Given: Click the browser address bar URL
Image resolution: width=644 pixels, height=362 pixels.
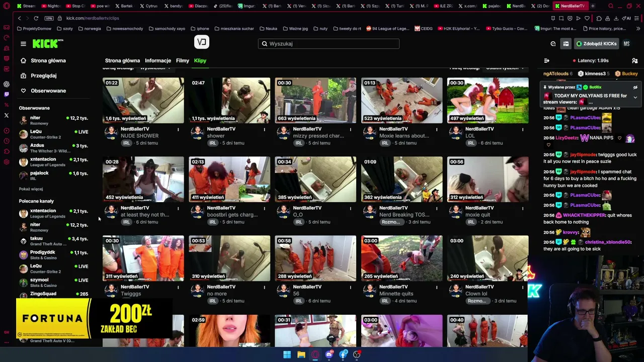Looking at the screenshot, I should pos(93,18).
